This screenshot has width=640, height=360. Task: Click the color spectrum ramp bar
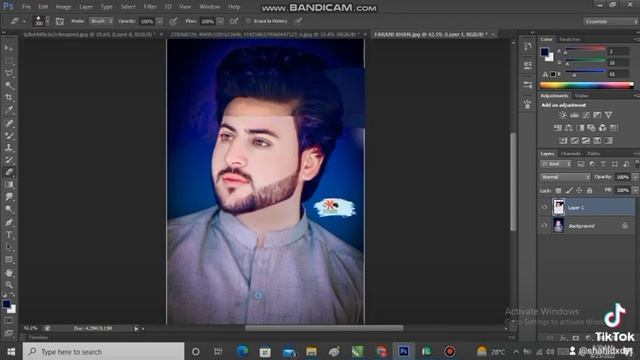[587, 85]
